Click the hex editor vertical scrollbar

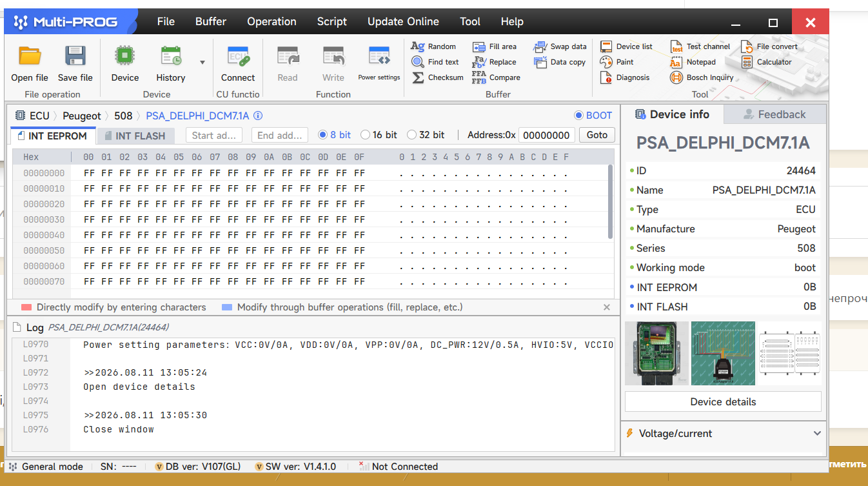pyautogui.click(x=610, y=201)
